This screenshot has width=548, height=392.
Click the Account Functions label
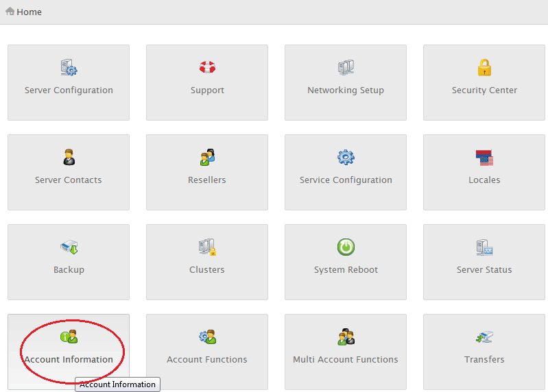pos(207,359)
